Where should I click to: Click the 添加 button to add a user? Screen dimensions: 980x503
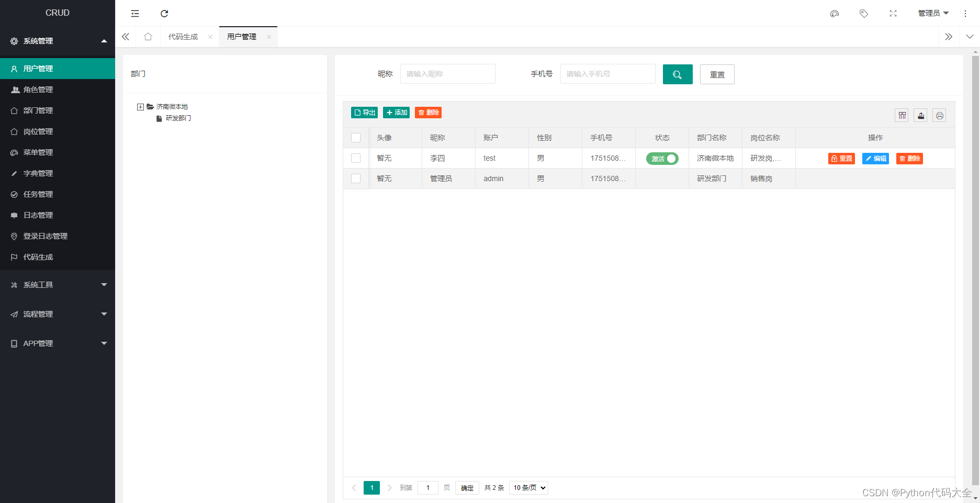(x=396, y=112)
